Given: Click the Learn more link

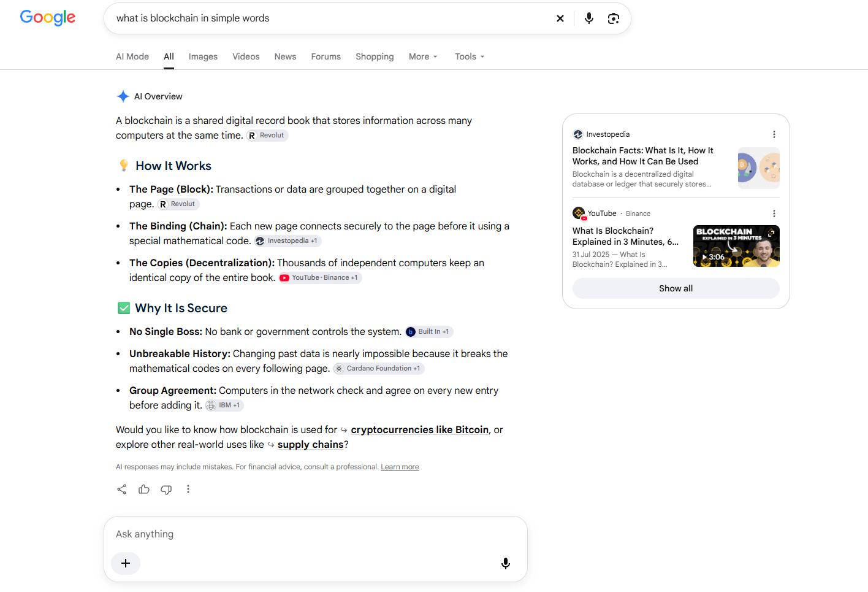Looking at the screenshot, I should point(400,467).
